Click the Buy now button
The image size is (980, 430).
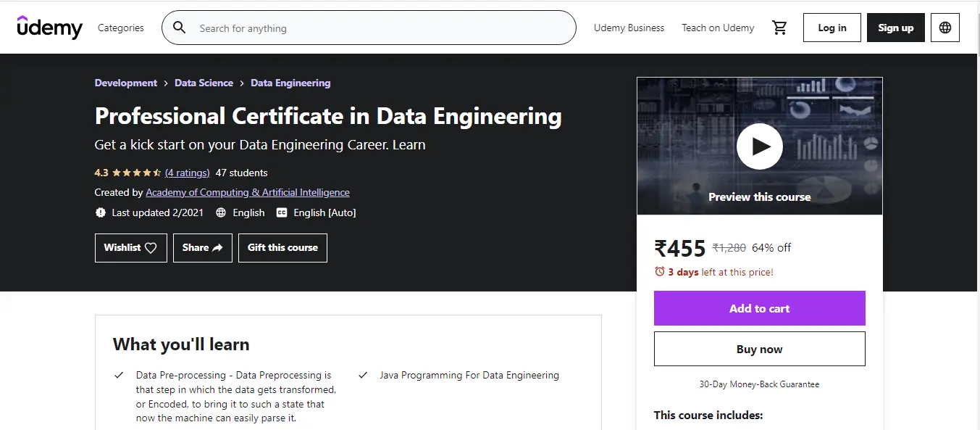coord(759,348)
